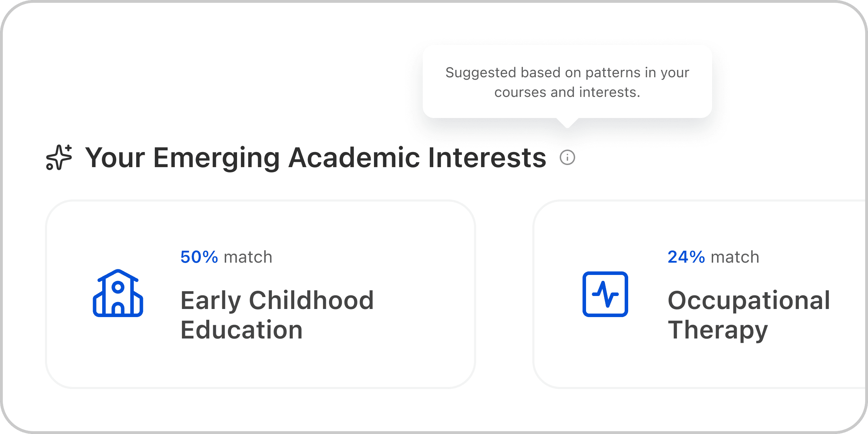Click the word "match" next to 50%
The width and height of the screenshot is (868, 434).
248,257
